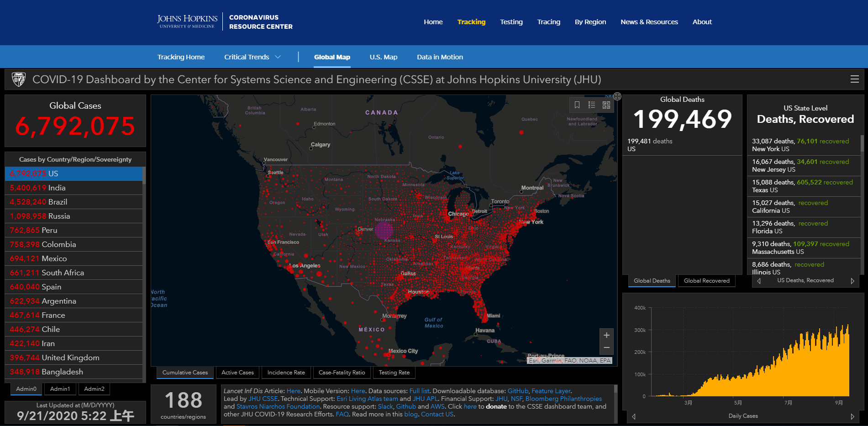Select the Texas US deaths row
Viewport: 868px width, 426px height.
coord(804,186)
